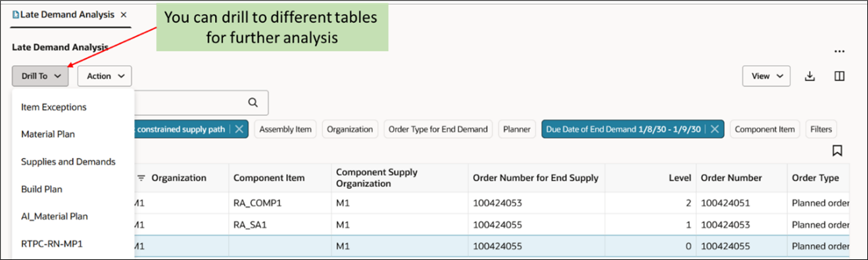
Task: Click the search magnifier icon
Action: [x=253, y=103]
